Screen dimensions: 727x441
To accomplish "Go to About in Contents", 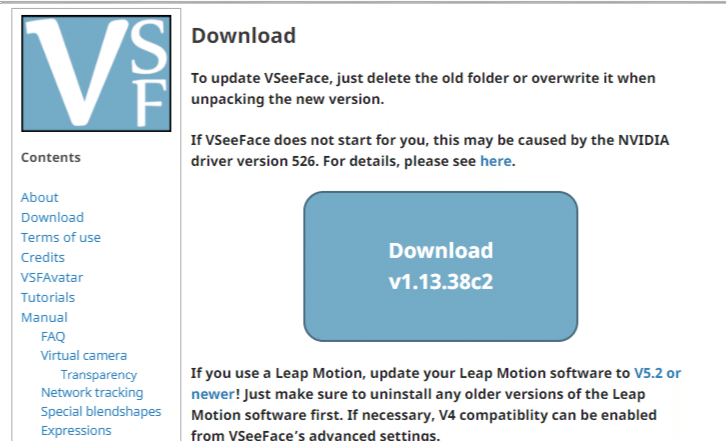I will [x=40, y=197].
